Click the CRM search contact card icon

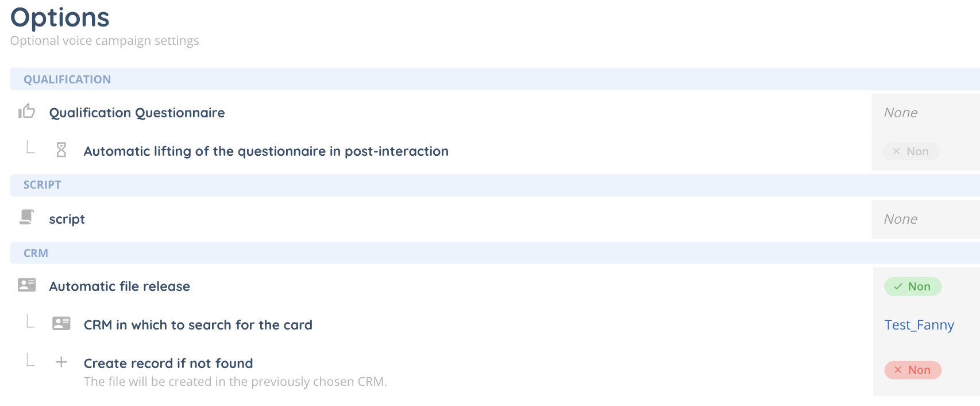point(61,323)
